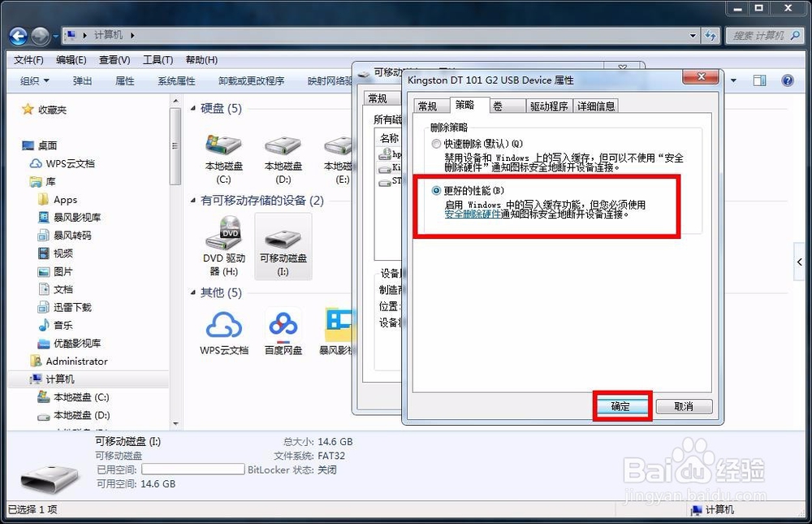812x524 pixels.
Task: Collapse the 其他 (5) group
Action: [x=193, y=292]
